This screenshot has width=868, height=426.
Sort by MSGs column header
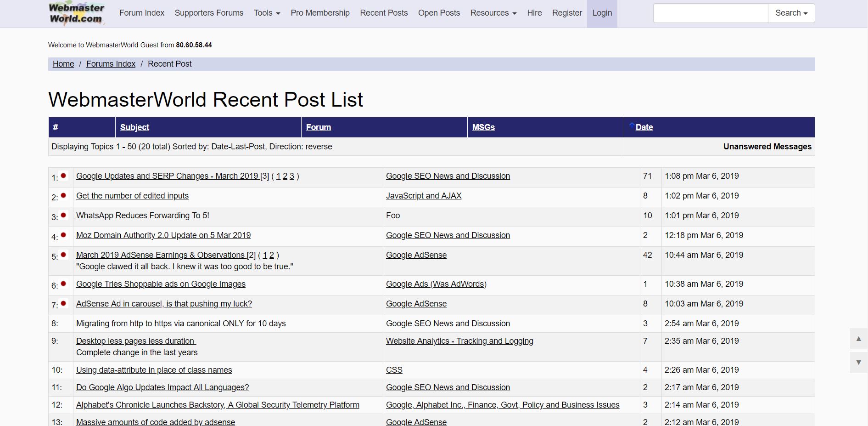click(483, 127)
